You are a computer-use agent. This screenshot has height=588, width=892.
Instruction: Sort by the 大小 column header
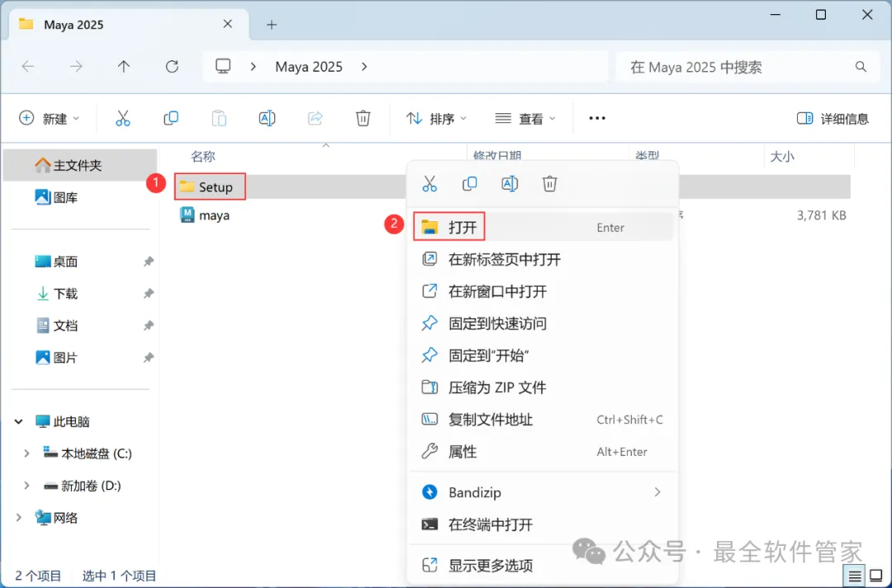point(781,156)
